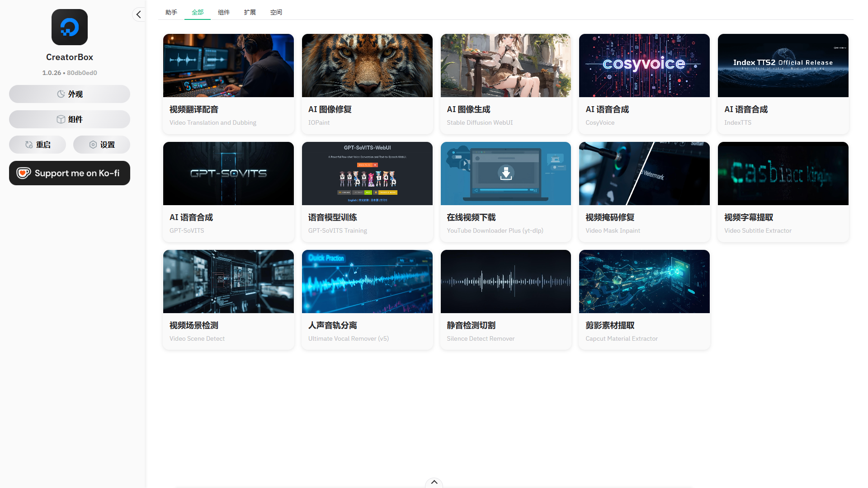The width and height of the screenshot is (868, 488).
Task: Switch to the 助手 tab
Action: pos(171,12)
